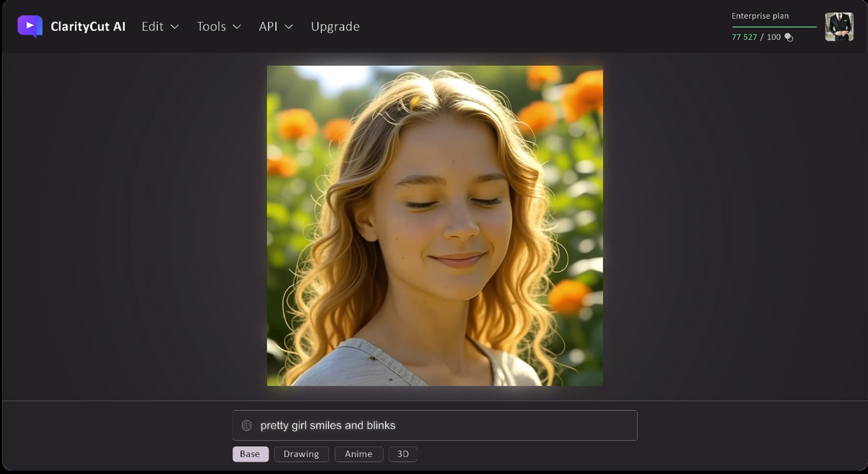Click the credits coin icon
Image resolution: width=868 pixels, height=474 pixels.
(789, 37)
